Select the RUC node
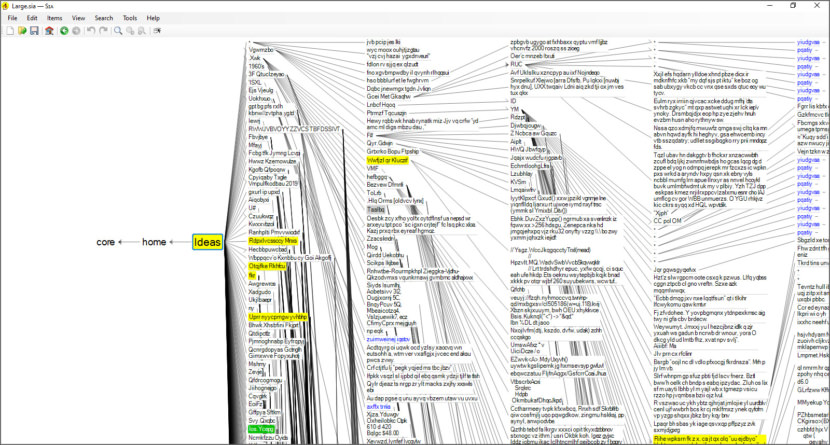Screen dimensions: 830x445 point(516,64)
